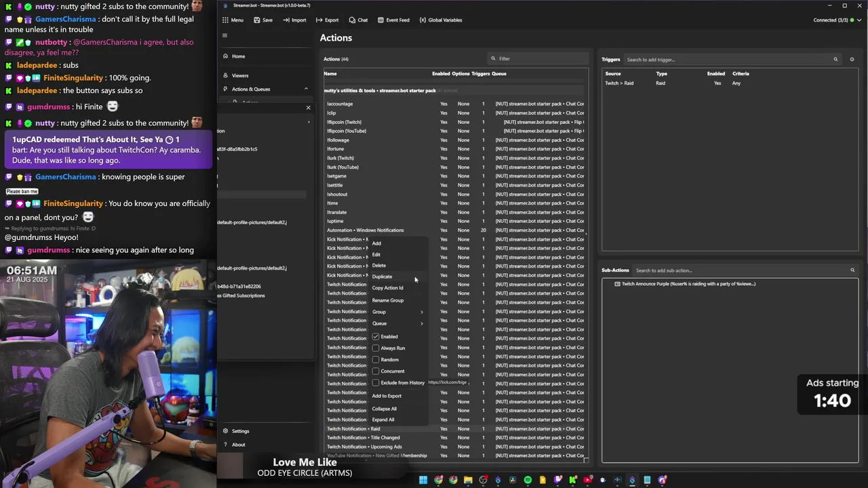868x488 pixels.
Task: Choose Collapse All in the context menu
Action: point(384,409)
